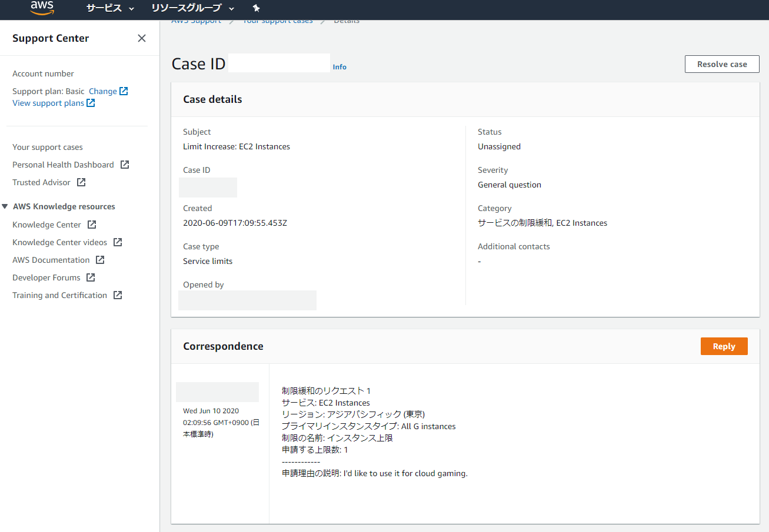
Task: Open Developer Forums link
Action: [x=46, y=277]
